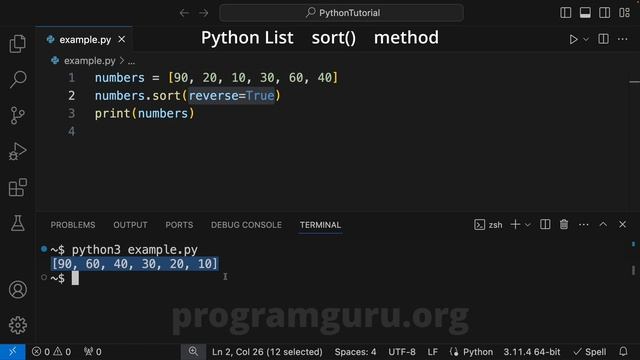Open the Extensions view
The width and height of the screenshot is (640, 360).
coord(18,187)
